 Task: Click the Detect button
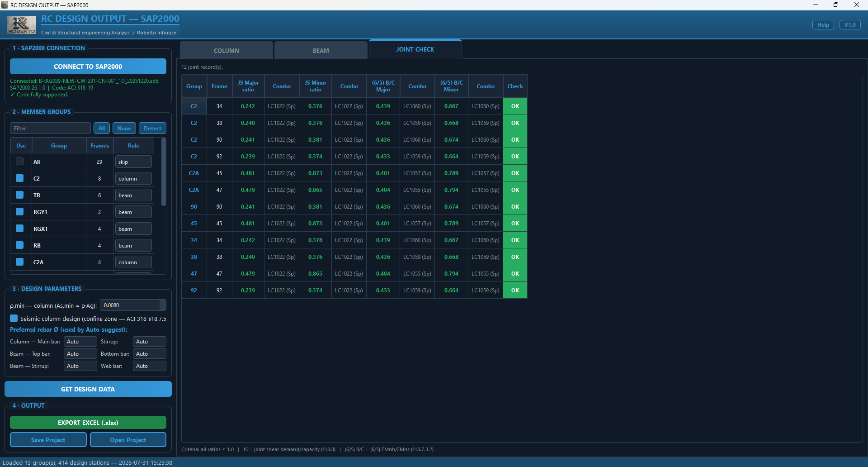click(x=152, y=128)
